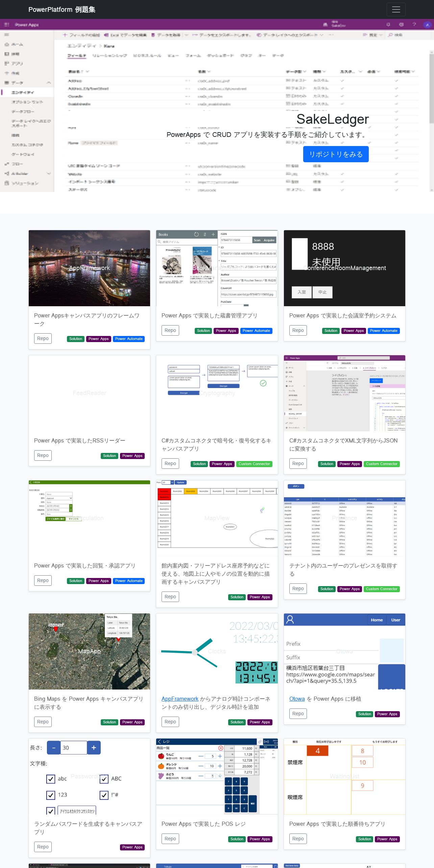Image resolution: width=434 pixels, height=868 pixels.
Task: Open Repo for the 蔵書管理アプリ card
Action: 170,330
